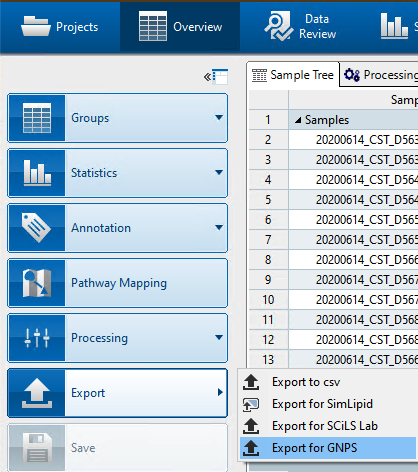Screen dimensions: 418x472
Task: Expand the Statistics dropdown arrow
Action: (219, 172)
